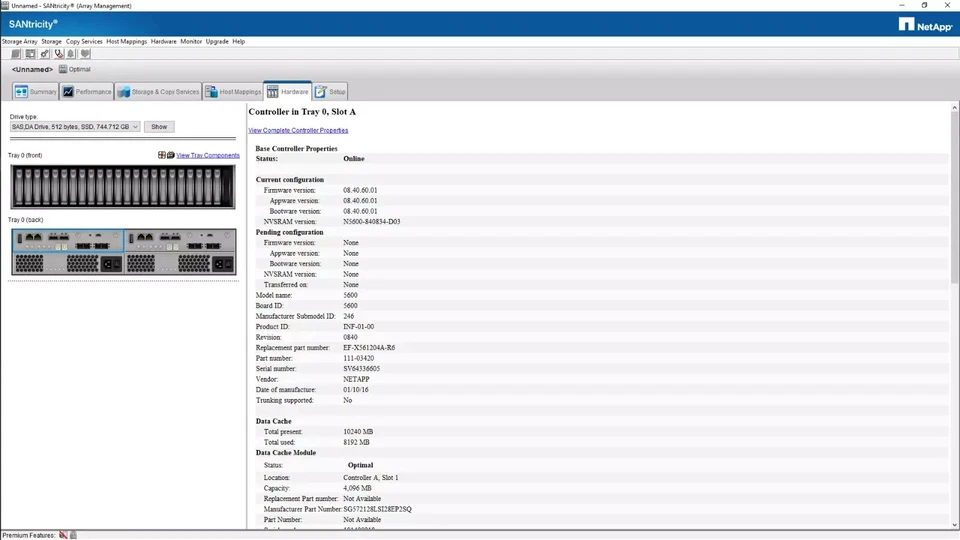Screen dimensions: 960x540
Task: Click the bell alert toolbar icon
Action: [71, 54]
